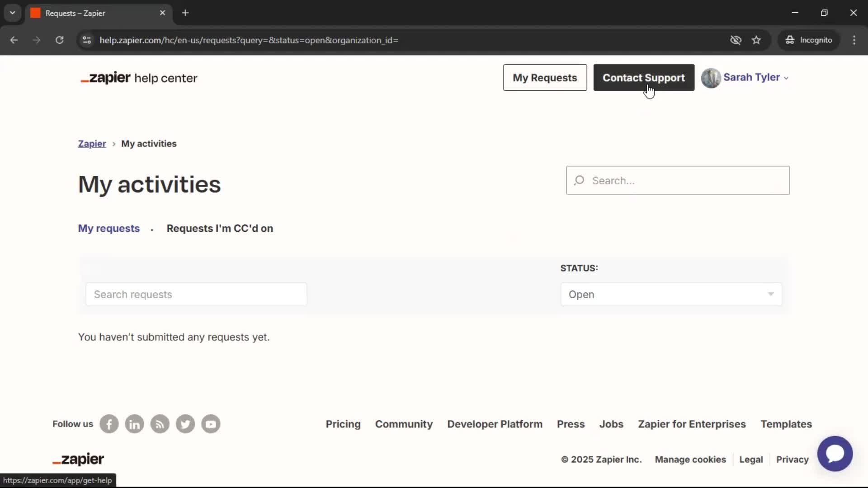Switch to the My requests tab
This screenshot has height=488, width=868.
click(109, 229)
